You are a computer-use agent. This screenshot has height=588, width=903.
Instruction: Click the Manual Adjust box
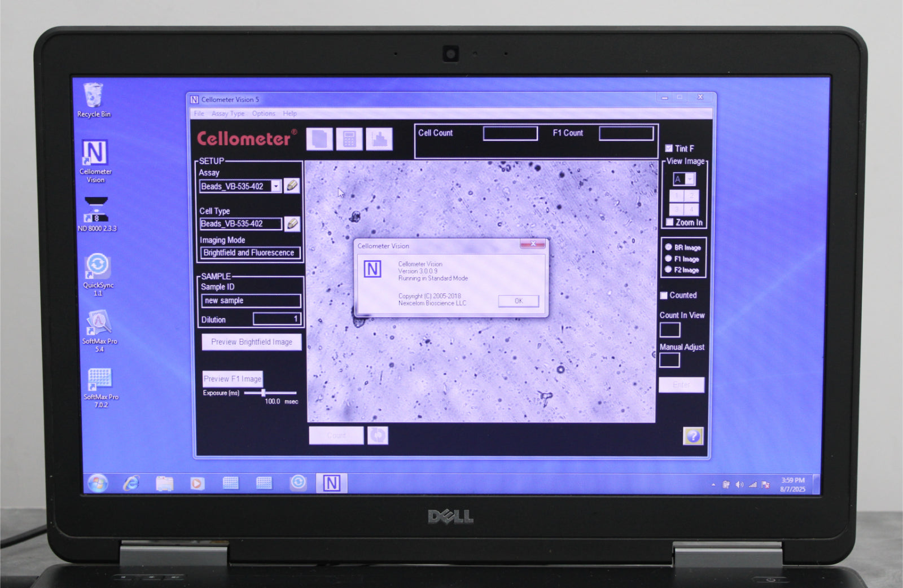670,360
